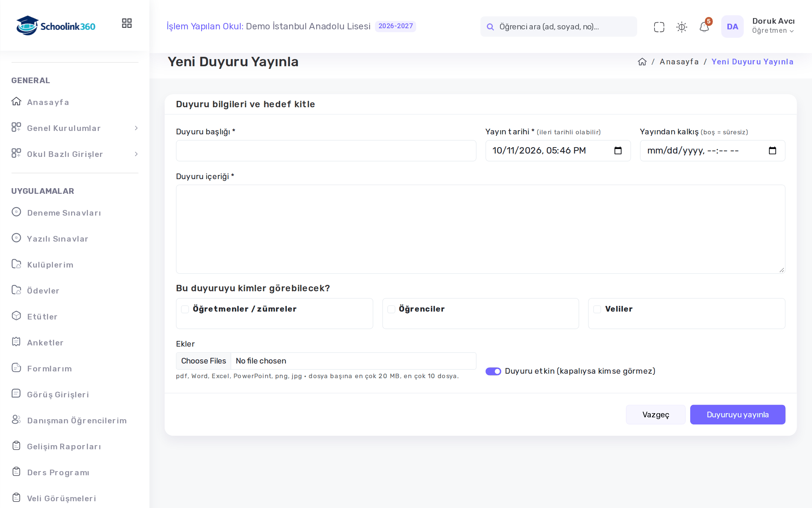Screen dimensions: 812x508
Task: Check the Öğrenciler checkbox
Action: pos(391,309)
